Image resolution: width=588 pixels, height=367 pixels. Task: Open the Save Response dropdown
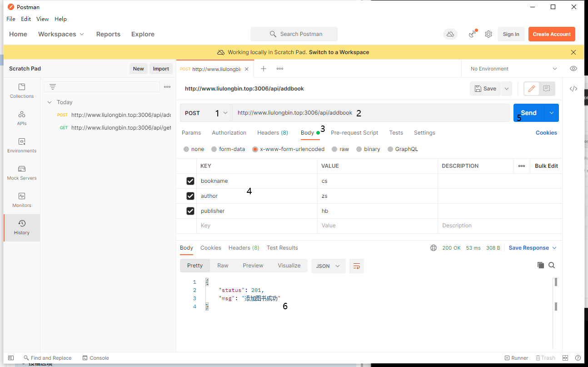(533, 248)
